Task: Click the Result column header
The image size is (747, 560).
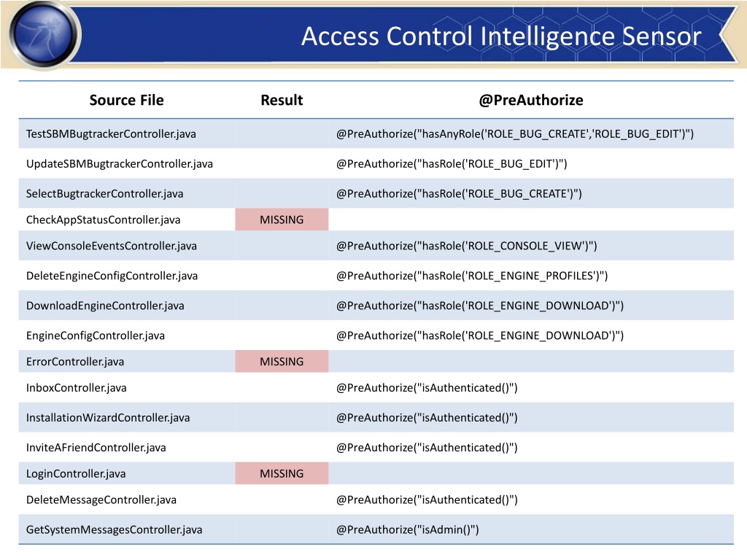Action: 282,100
